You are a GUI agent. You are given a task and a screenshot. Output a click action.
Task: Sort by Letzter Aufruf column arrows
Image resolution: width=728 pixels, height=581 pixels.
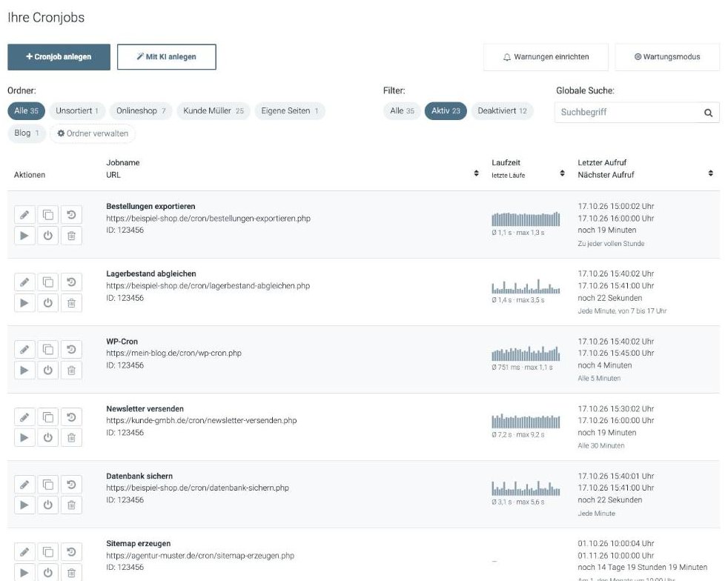tap(710, 173)
